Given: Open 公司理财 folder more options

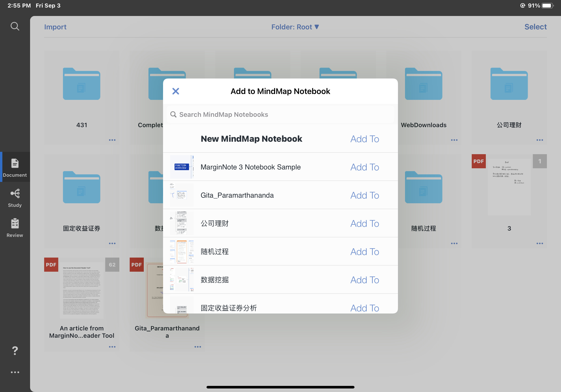Looking at the screenshot, I should (539, 140).
